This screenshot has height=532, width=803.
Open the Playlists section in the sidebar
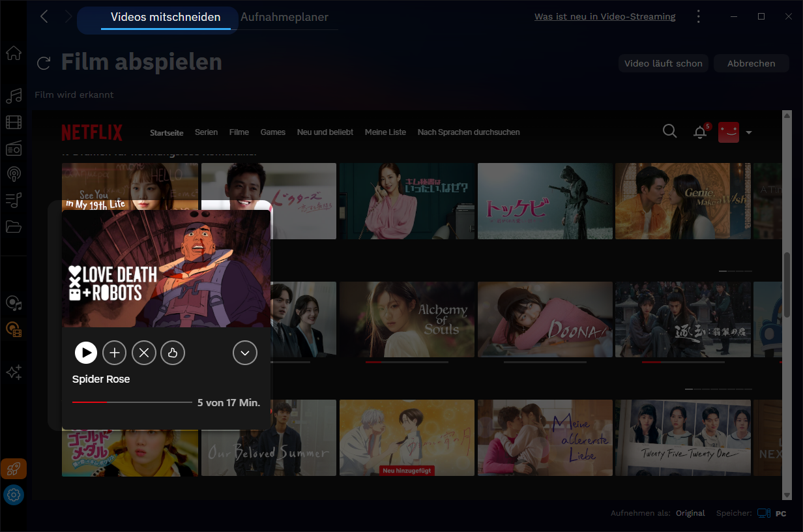coord(14,200)
